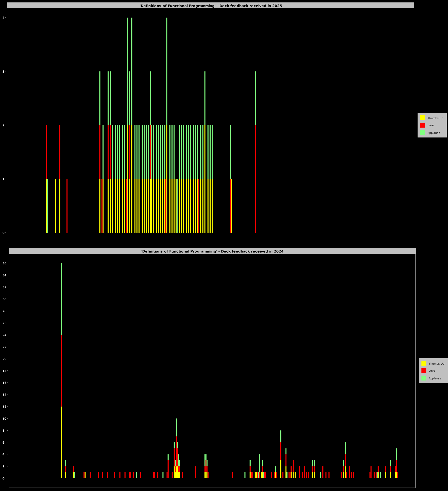This screenshot has width=448, height=491.
Task: Click the y-axis label 20 in 2024 chart
Action: pos(4,359)
